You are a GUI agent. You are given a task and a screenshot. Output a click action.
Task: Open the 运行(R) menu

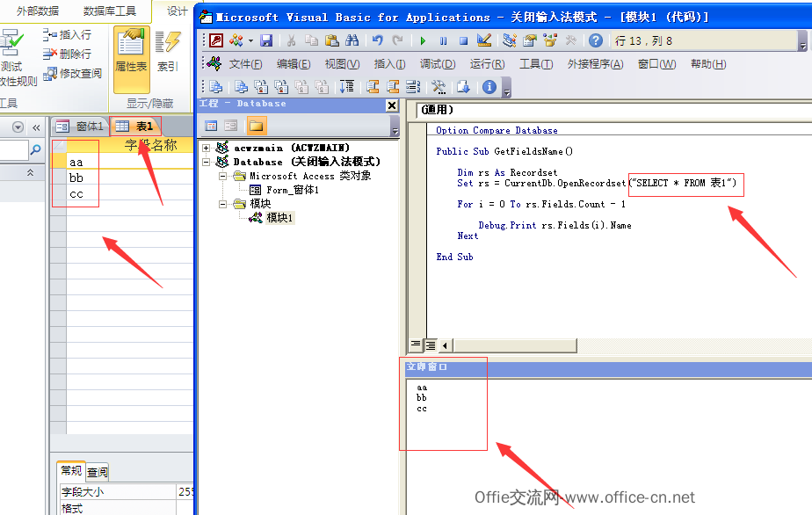coord(488,64)
